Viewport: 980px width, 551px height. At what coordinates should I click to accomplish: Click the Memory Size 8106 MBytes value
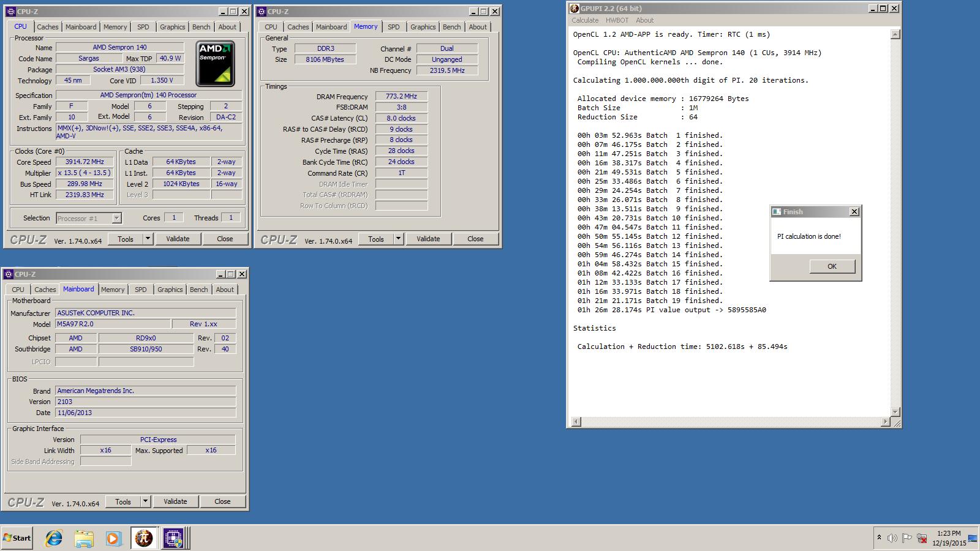[325, 59]
